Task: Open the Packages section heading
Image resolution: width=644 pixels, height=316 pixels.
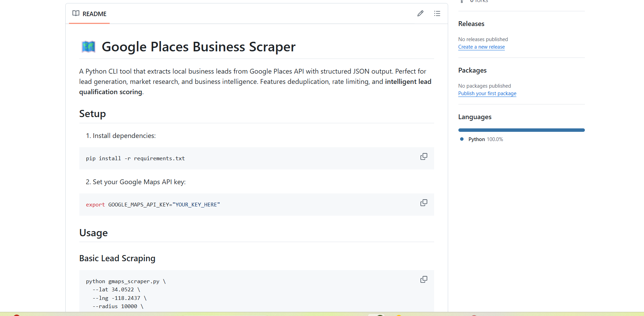Action: pos(472,70)
